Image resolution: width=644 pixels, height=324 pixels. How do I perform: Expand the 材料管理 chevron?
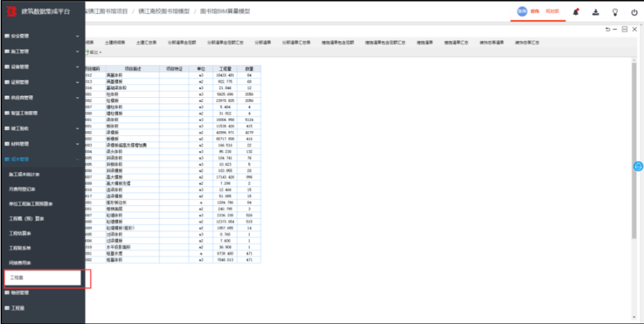78,144
